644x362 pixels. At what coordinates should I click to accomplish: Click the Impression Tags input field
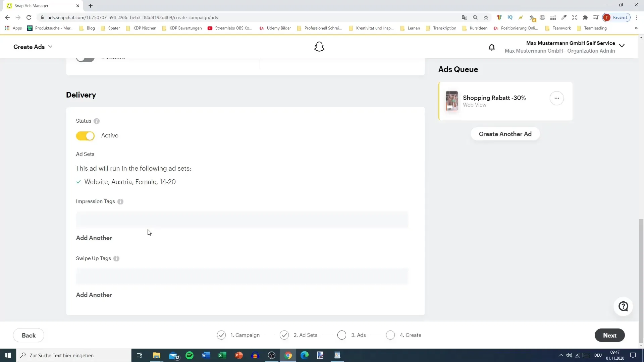point(242,220)
